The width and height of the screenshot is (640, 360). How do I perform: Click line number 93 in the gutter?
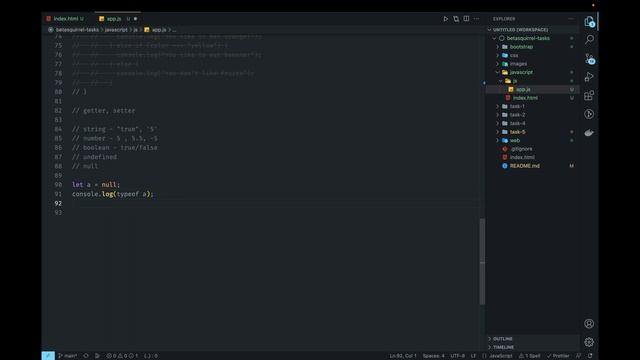coord(58,213)
